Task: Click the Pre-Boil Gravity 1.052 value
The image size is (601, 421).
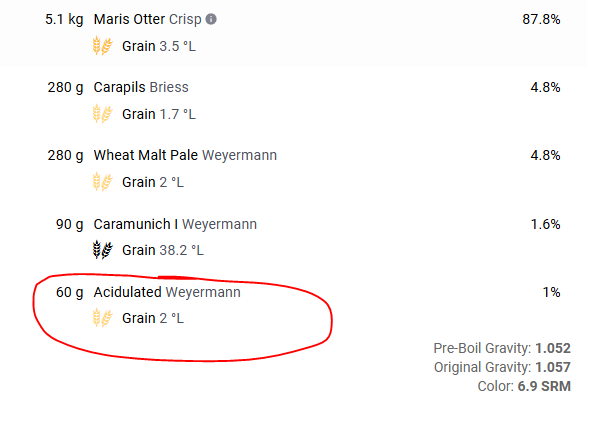Action: [552, 349]
